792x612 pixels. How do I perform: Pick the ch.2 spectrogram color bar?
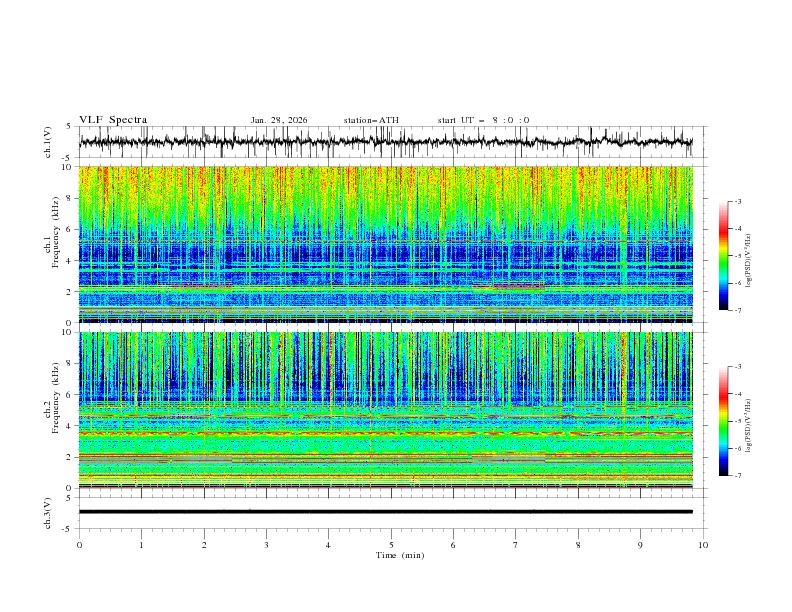tap(723, 421)
